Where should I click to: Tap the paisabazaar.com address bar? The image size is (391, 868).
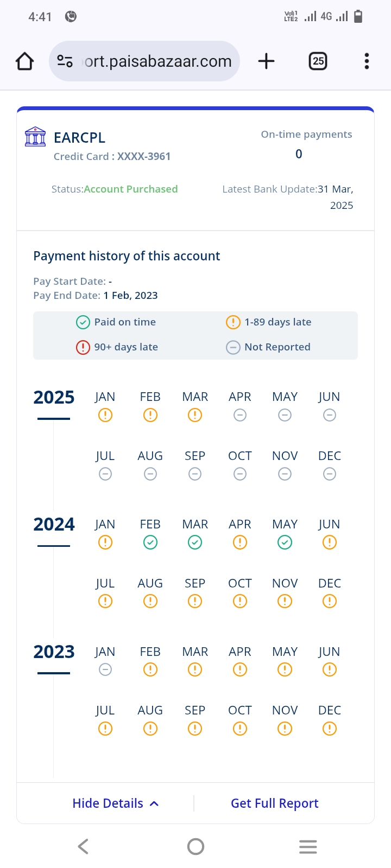(157, 61)
